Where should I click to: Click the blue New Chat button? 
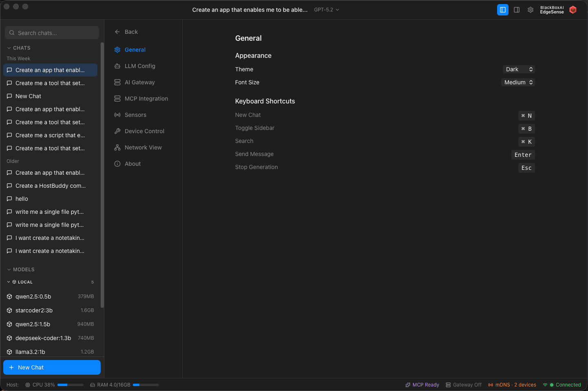tap(52, 367)
